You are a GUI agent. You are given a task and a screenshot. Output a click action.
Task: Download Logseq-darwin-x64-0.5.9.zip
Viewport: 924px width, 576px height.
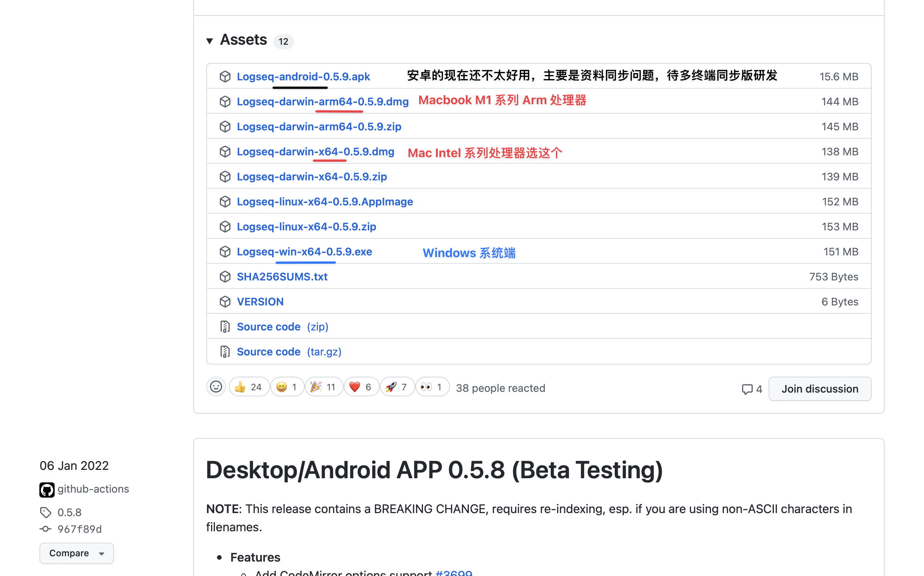point(312,177)
